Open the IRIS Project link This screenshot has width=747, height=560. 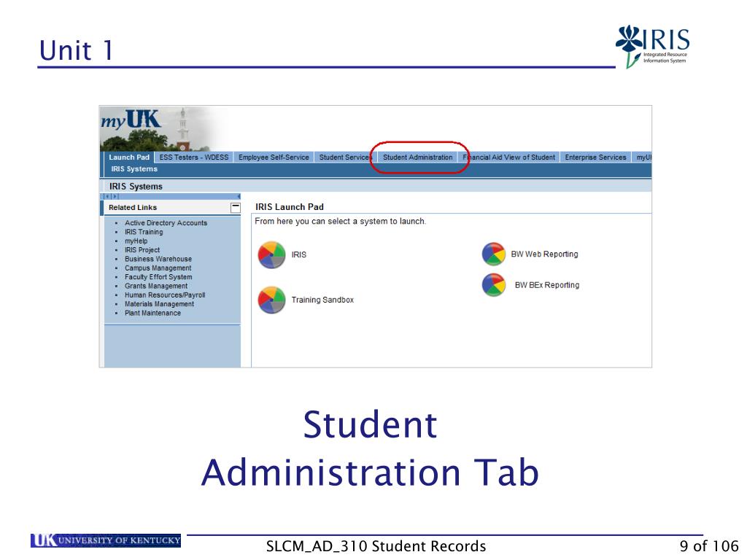click(142, 250)
